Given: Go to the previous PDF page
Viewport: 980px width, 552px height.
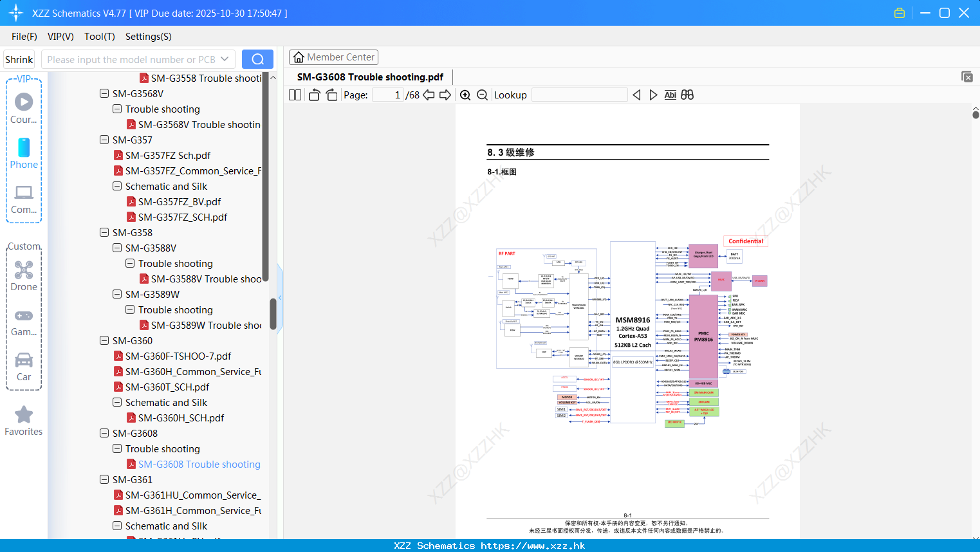Looking at the screenshot, I should (x=429, y=95).
